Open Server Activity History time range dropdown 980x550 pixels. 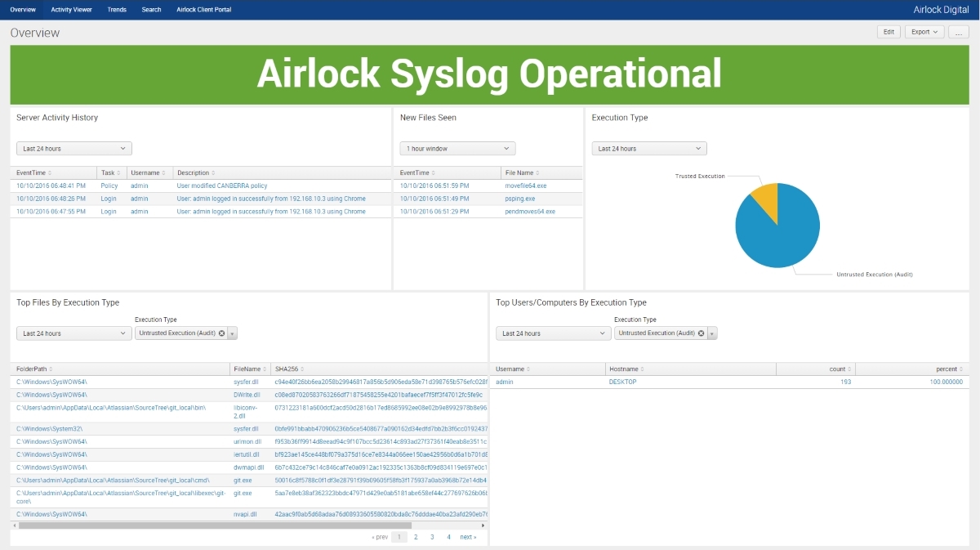coord(74,149)
